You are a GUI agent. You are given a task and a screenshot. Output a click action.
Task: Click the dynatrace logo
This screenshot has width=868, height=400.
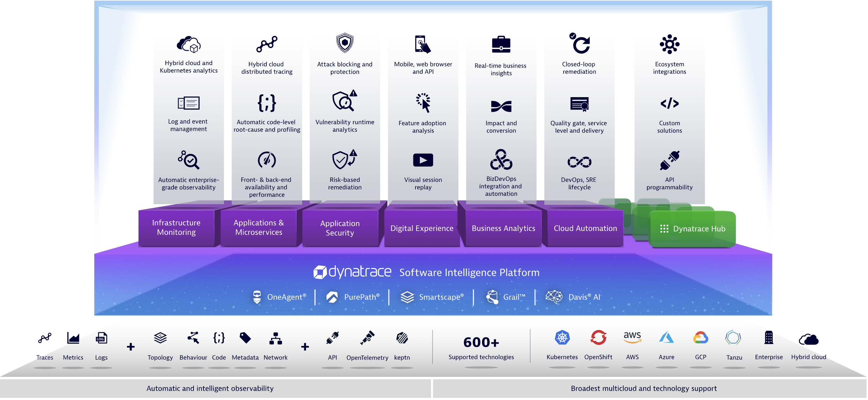click(352, 272)
